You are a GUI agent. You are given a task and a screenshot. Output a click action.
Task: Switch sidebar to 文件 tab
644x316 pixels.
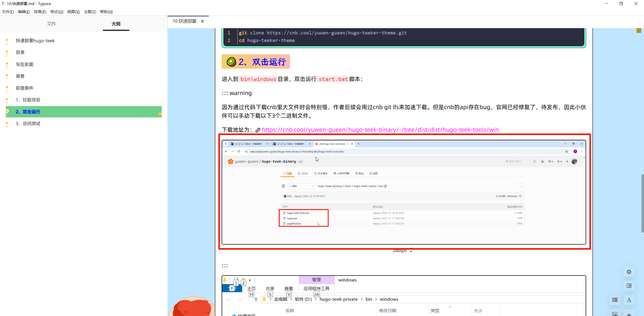[51, 24]
